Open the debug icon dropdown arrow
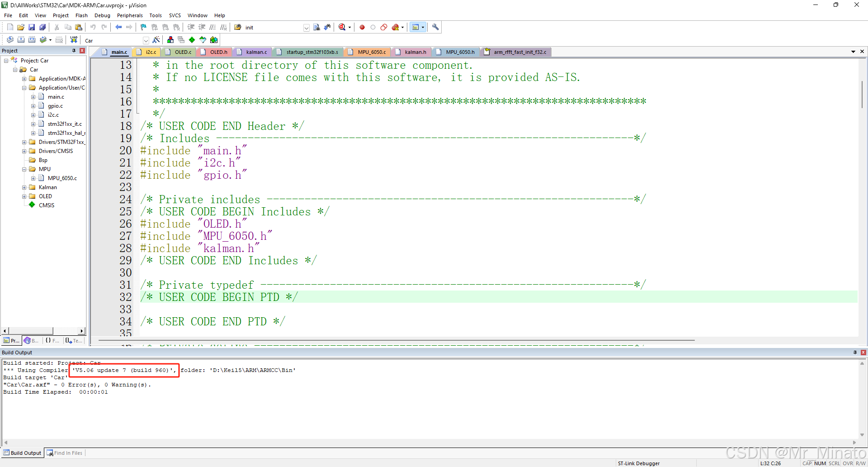This screenshot has height=467, width=868. click(350, 28)
